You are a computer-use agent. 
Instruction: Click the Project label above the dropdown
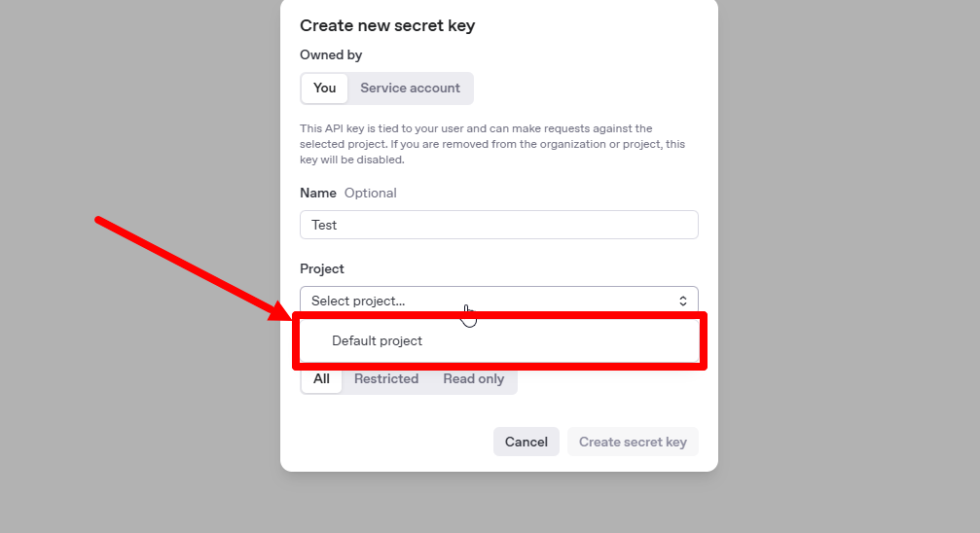[322, 268]
